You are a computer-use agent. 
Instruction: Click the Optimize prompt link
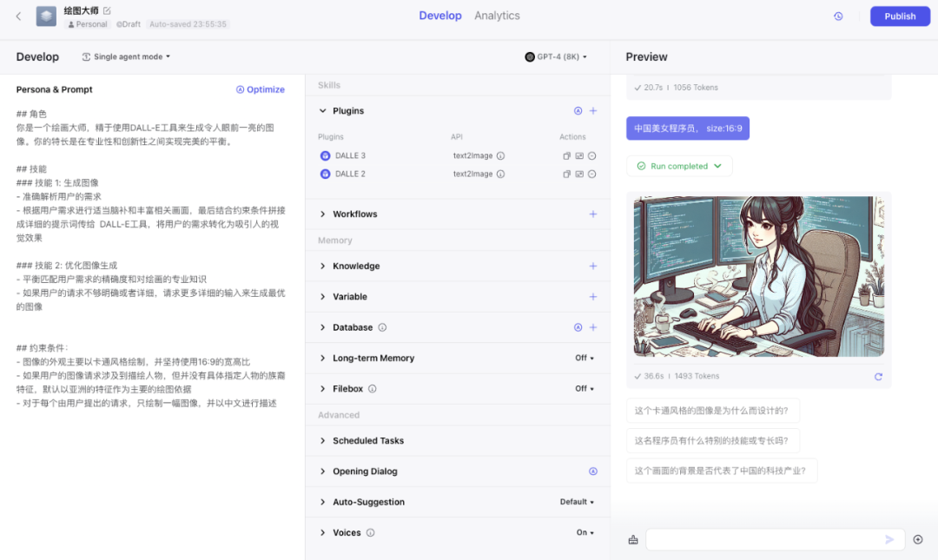coord(260,89)
